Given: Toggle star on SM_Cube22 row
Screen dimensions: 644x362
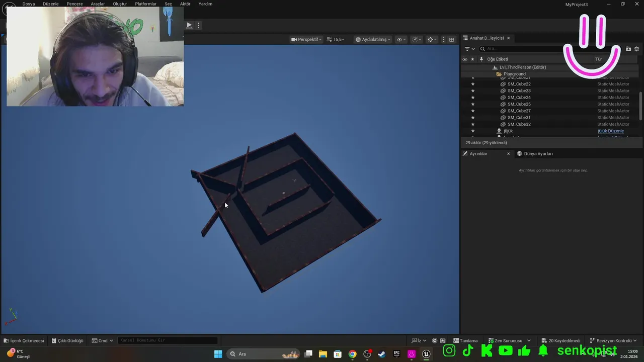Looking at the screenshot, I should pyautogui.click(x=472, y=84).
